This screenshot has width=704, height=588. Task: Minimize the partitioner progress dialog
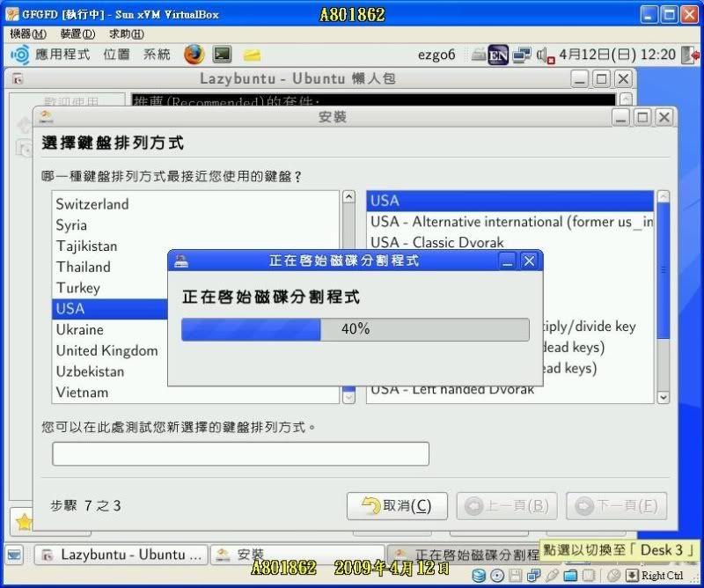pos(508,261)
